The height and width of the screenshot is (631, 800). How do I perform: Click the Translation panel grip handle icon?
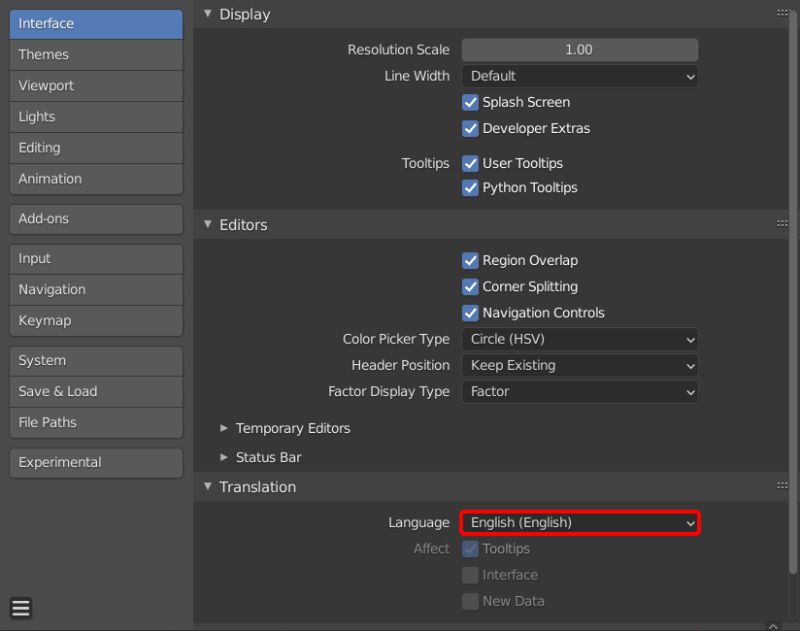(x=782, y=486)
